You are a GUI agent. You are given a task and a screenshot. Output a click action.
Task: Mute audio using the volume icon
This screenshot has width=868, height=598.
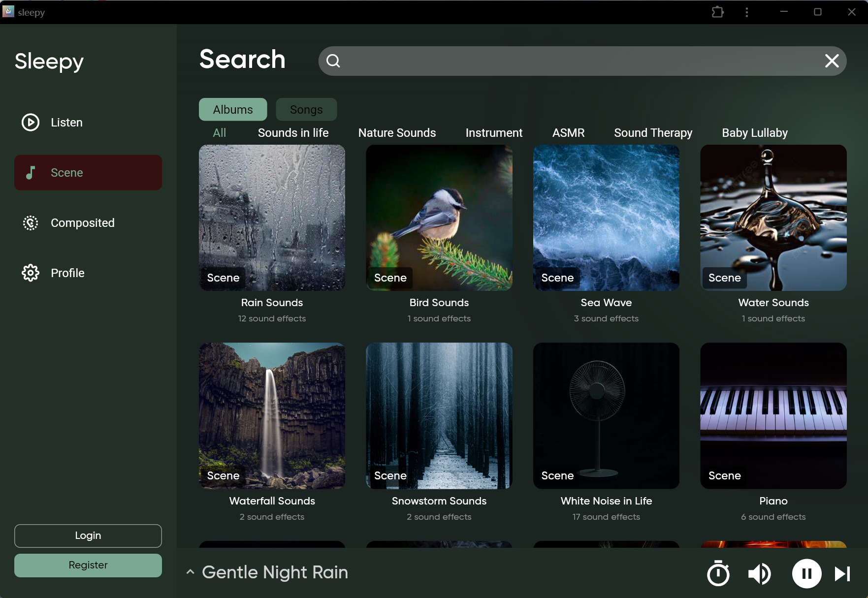759,573
